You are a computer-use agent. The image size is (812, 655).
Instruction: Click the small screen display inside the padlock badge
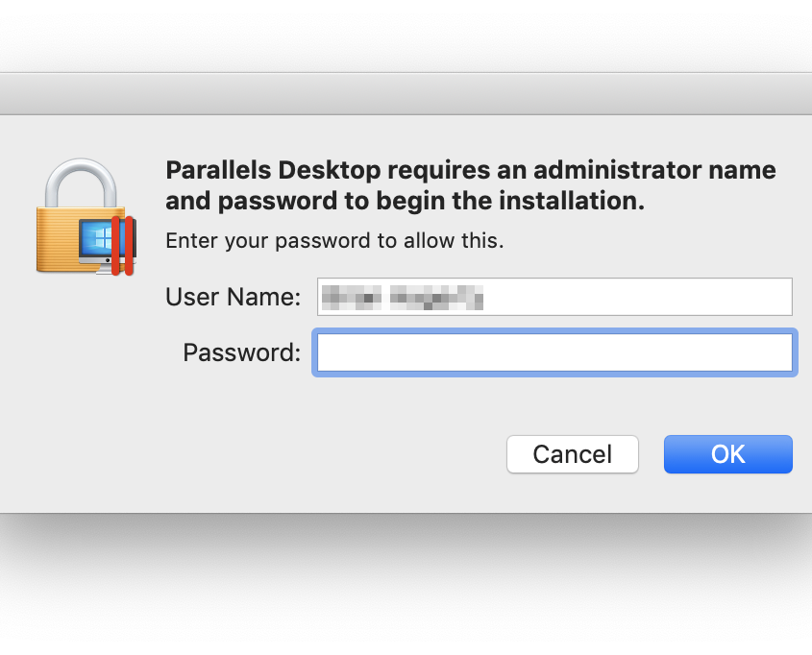click(x=96, y=236)
